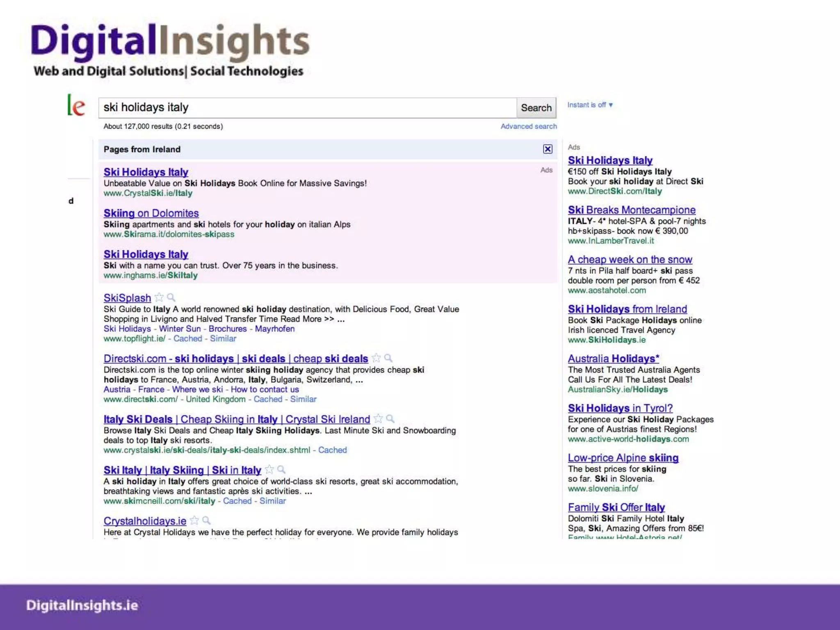Viewport: 840px width, 630px height.
Task: Close the Pages from Ireland filter
Action: click(x=548, y=149)
